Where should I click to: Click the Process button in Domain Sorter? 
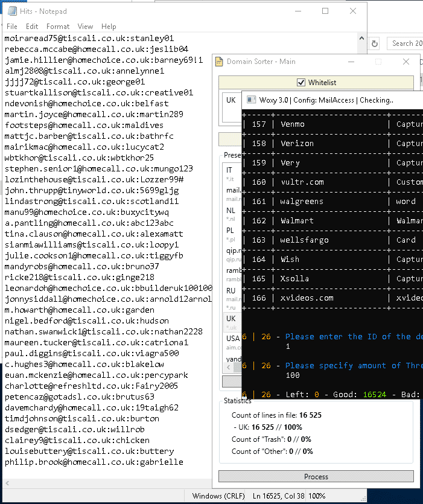point(316,476)
